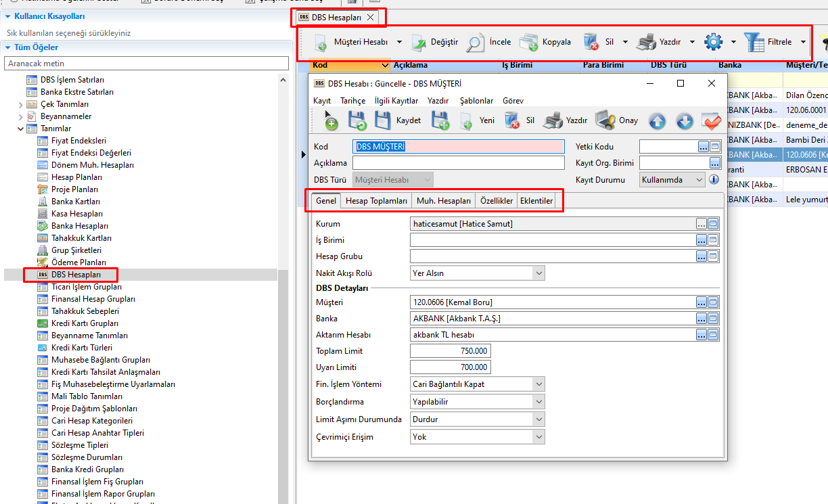Screen dimensions: 828x504
Task: Click the Sil trash icon in dialog toolbar
Action: pos(512,120)
